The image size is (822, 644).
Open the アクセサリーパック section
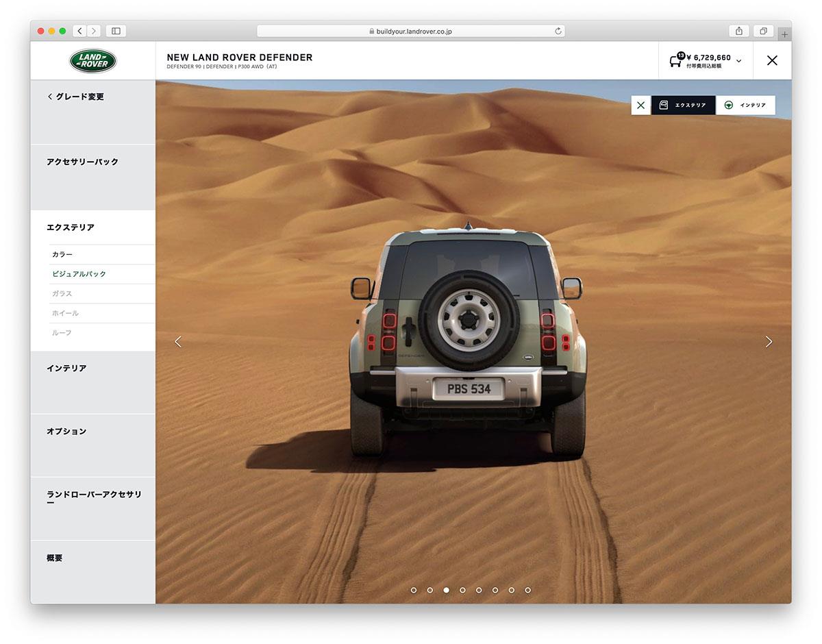(x=93, y=177)
